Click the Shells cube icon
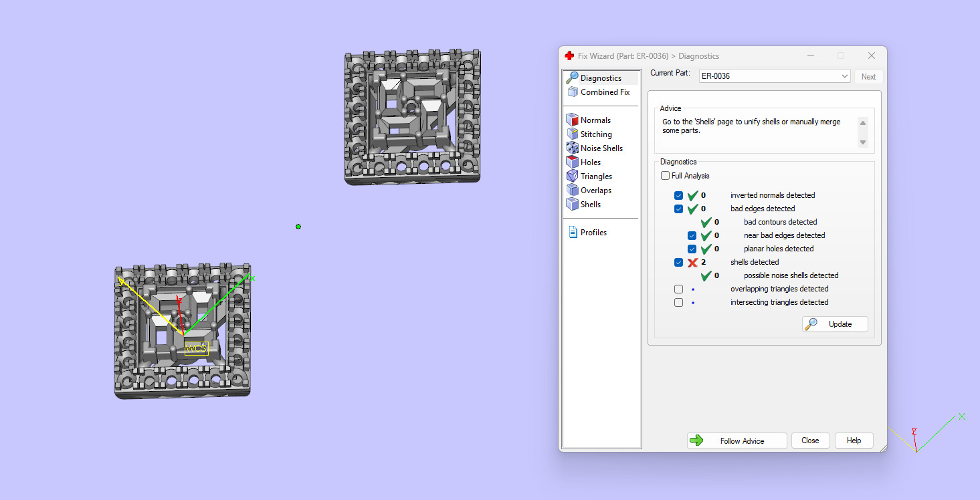Viewport: 980px width, 500px height. pos(572,205)
